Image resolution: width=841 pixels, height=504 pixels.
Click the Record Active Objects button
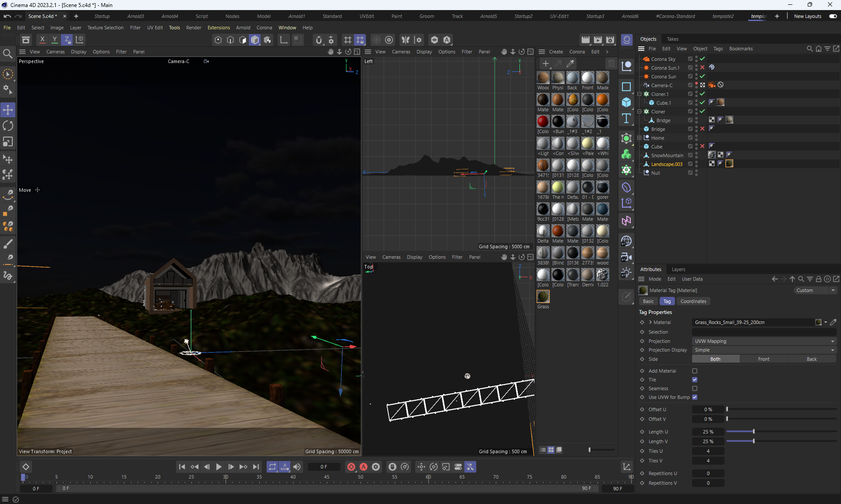click(351, 467)
